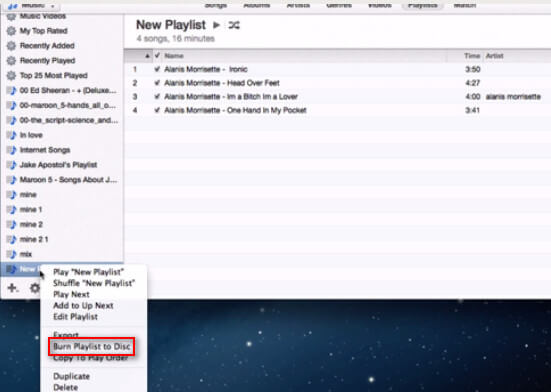Choose Edit Playlist in the context menu

click(75, 317)
